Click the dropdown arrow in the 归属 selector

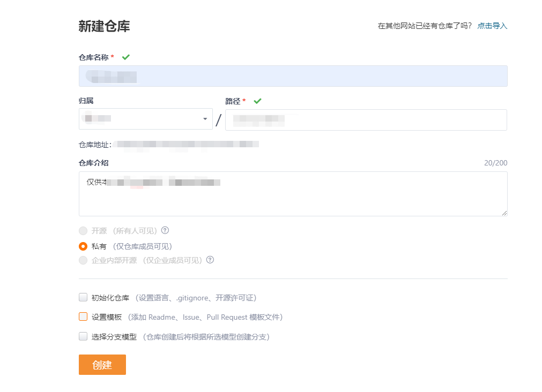pyautogui.click(x=204, y=118)
